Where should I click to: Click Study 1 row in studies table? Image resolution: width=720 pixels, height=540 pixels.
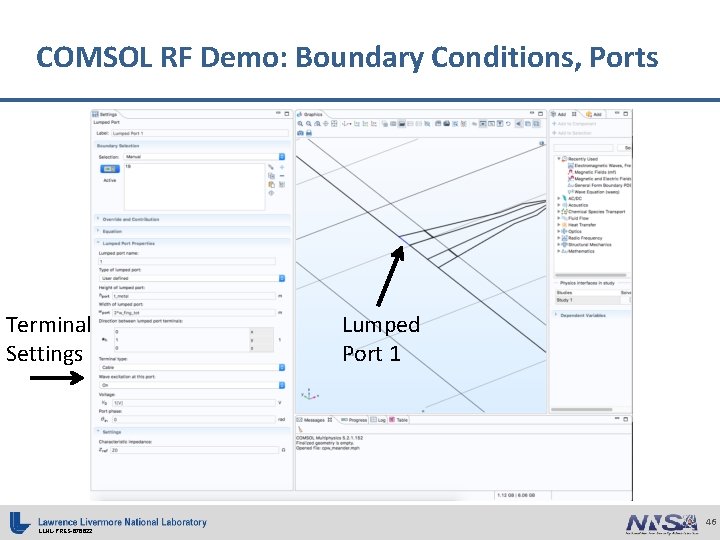point(592,300)
